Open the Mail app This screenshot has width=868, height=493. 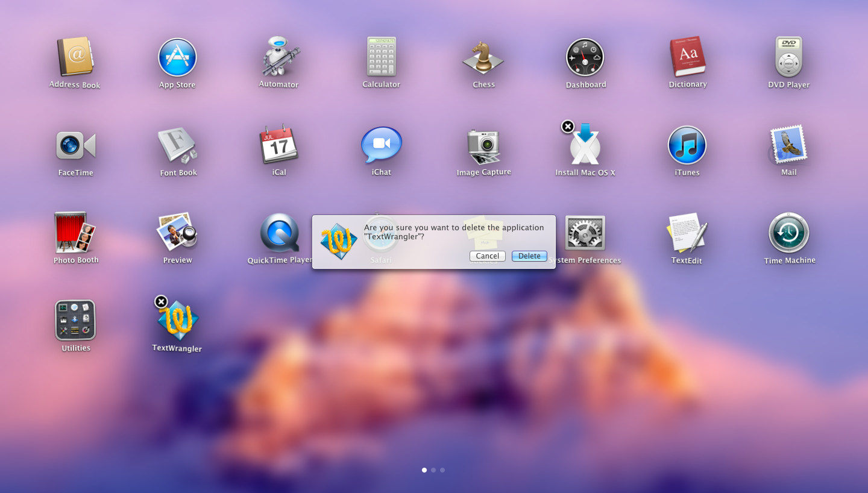pos(788,145)
